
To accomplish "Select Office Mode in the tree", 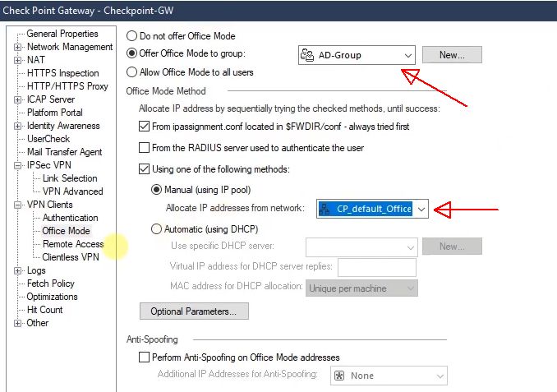I will pyautogui.click(x=66, y=231).
